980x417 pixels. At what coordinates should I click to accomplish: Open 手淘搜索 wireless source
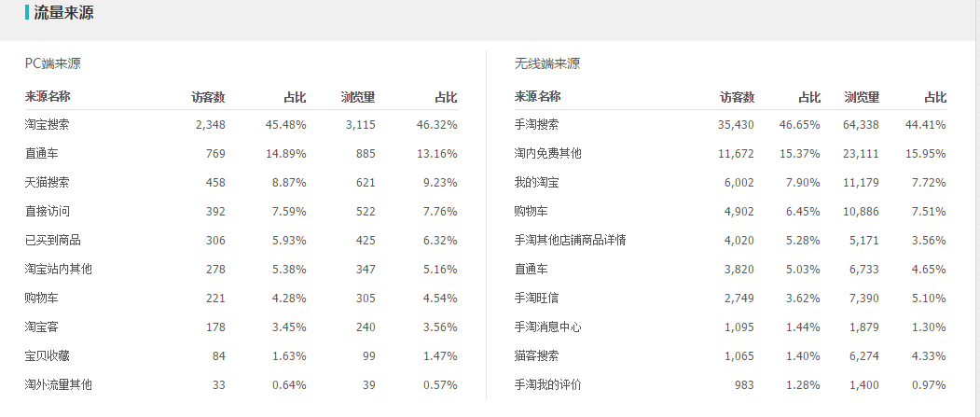point(536,124)
